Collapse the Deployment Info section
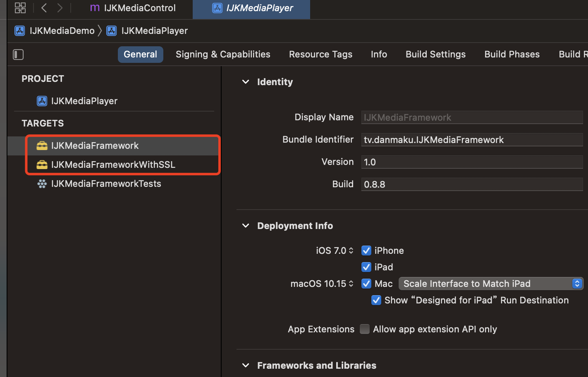This screenshot has height=377, width=588. 246,226
